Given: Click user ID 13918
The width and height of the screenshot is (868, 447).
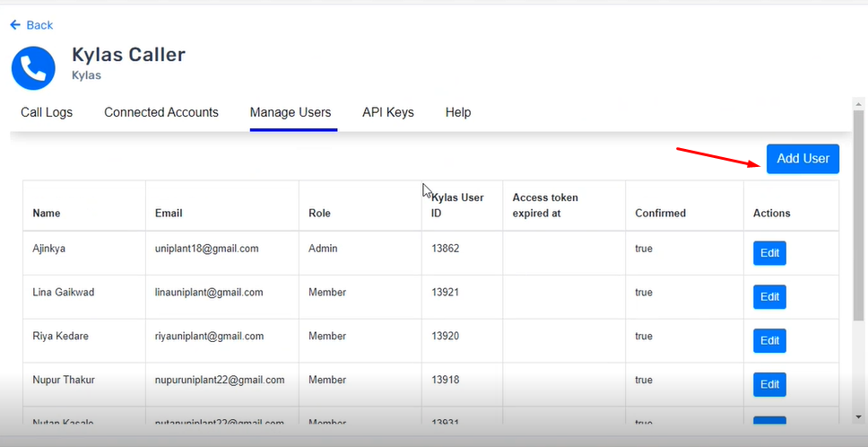Looking at the screenshot, I should 445,380.
